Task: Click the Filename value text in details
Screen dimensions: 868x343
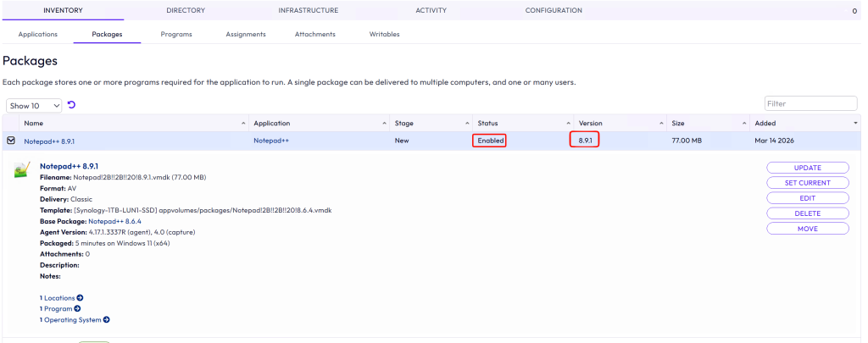Action: 140,177
